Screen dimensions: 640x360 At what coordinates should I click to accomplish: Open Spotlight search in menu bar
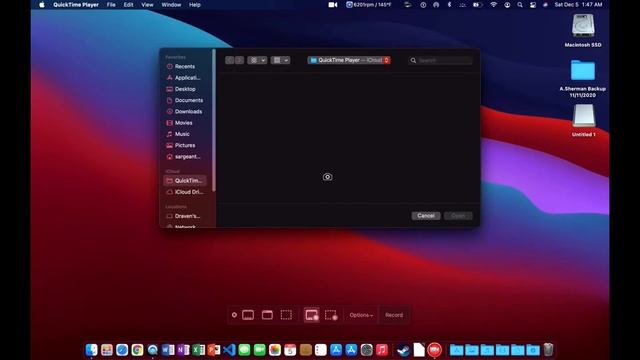[520, 5]
